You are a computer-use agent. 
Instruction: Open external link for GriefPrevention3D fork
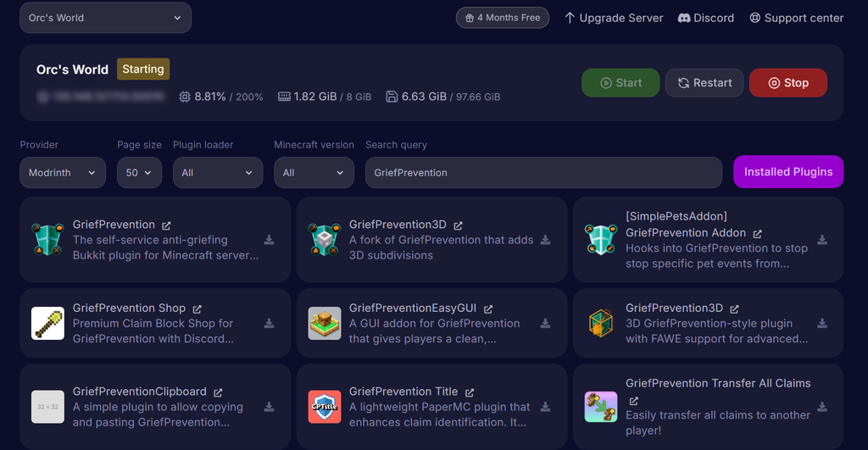[x=458, y=225]
